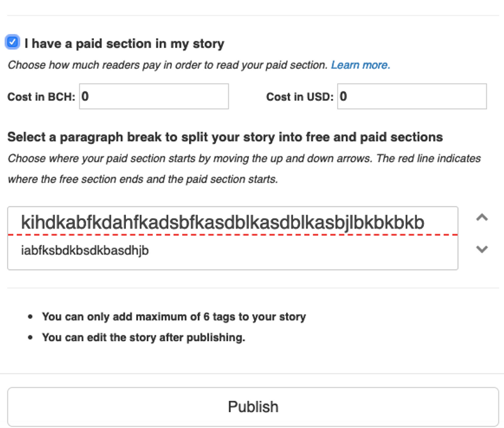Move paid section break down with chevron
This screenshot has height=428, width=504.
482,249
